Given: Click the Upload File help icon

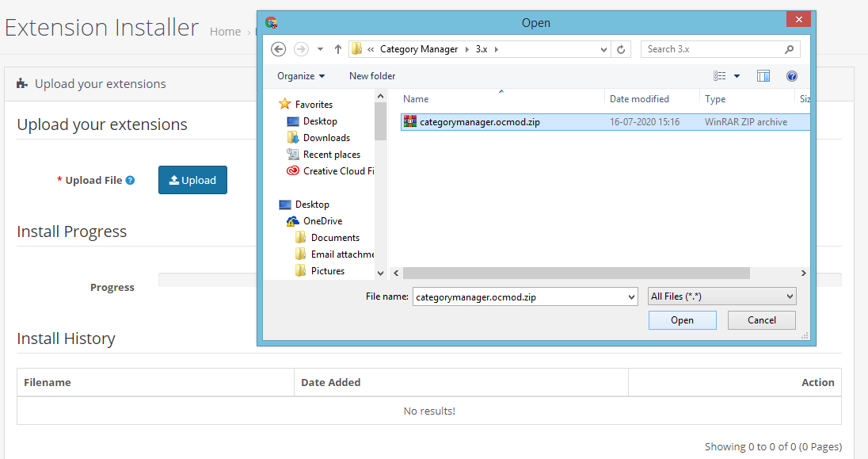Looking at the screenshot, I should point(130,180).
